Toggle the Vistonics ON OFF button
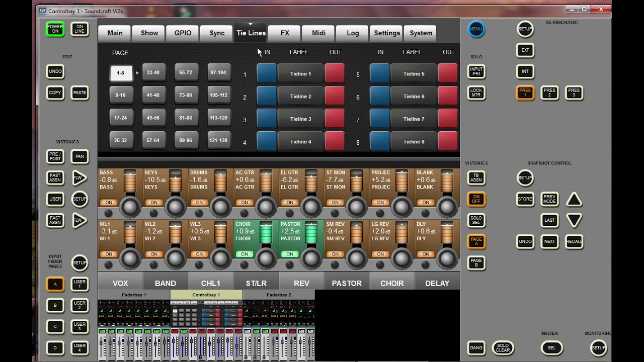Image resolution: width=644 pixels, height=362 pixels. (476, 199)
